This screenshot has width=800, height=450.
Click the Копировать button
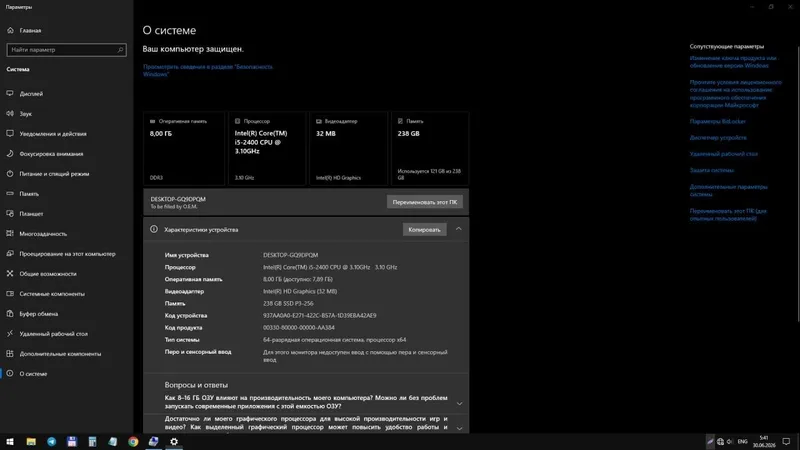[424, 230]
